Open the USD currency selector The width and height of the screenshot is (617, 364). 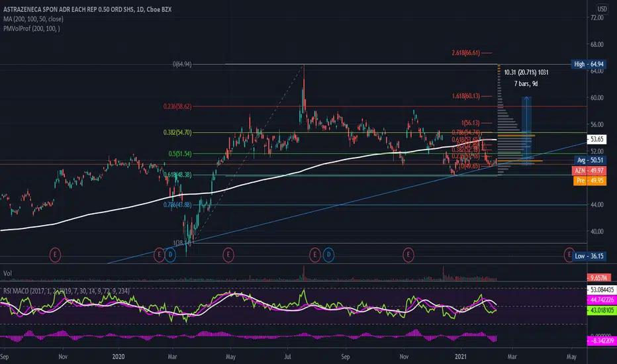602,9
